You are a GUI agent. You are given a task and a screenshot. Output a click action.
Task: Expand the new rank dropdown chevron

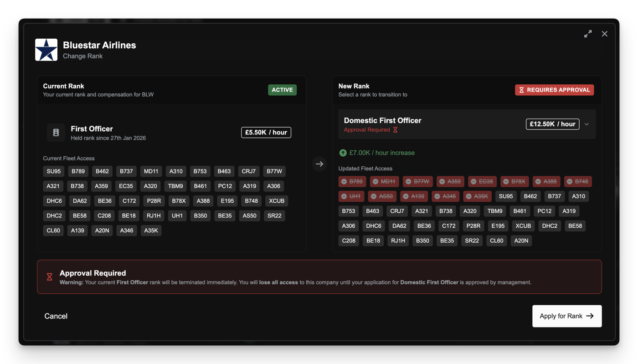[587, 124]
